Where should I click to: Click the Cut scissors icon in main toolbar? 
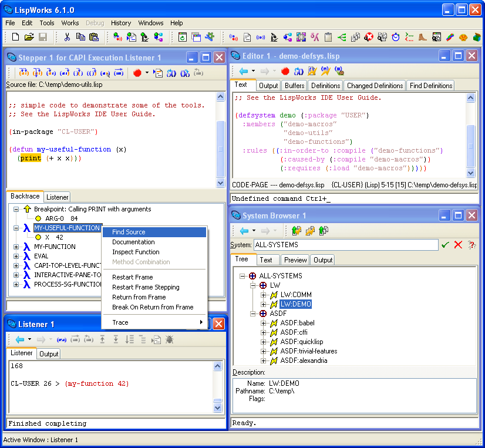pyautogui.click(x=67, y=37)
